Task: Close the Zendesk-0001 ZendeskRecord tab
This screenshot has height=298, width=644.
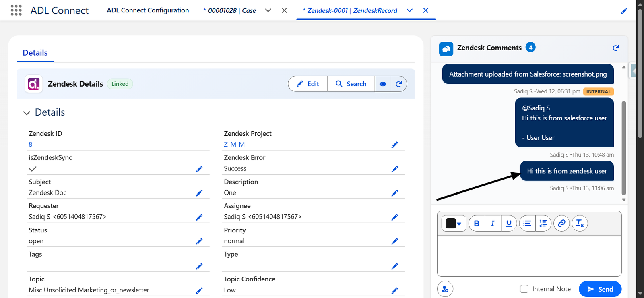Action: pyautogui.click(x=426, y=10)
